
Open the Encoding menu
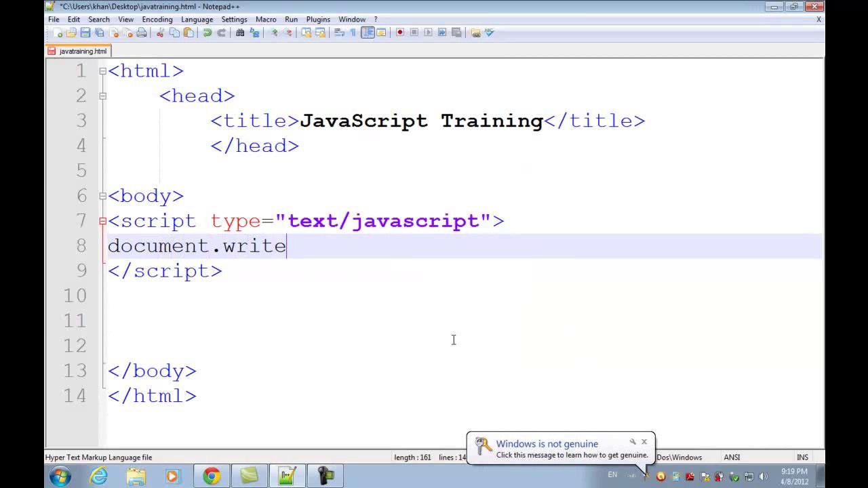point(157,20)
